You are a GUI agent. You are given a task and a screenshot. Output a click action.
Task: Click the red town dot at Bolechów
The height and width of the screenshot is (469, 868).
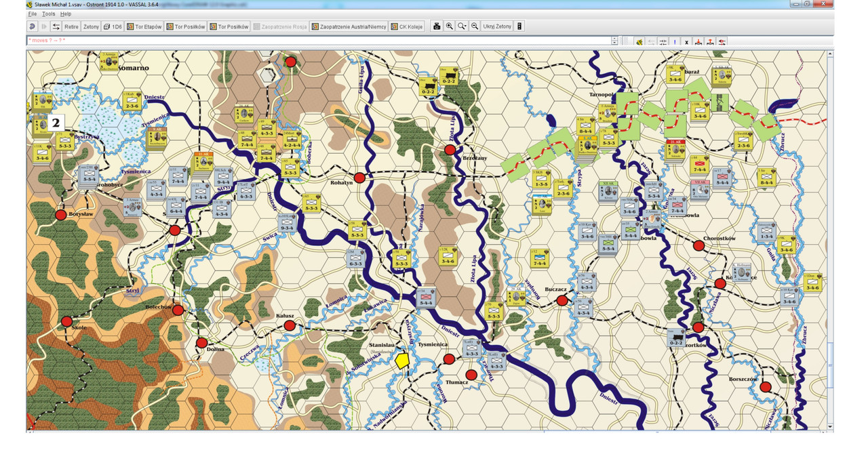tap(178, 310)
